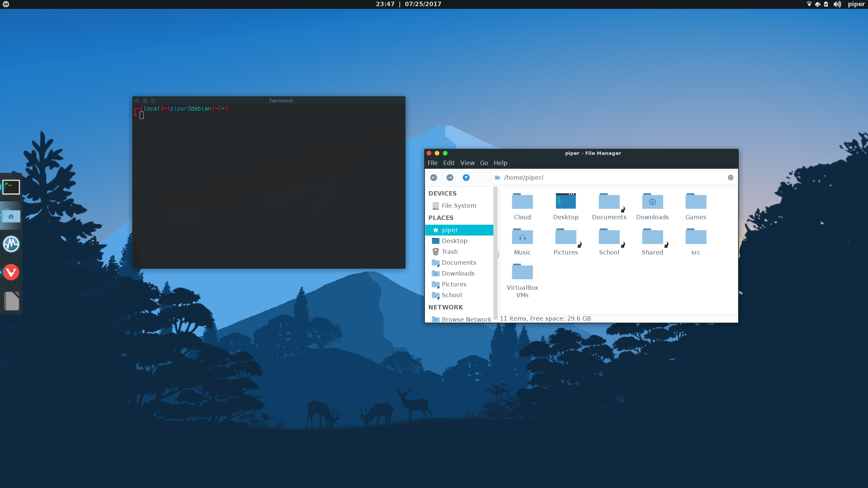Click the back navigation arrow
The width and height of the screenshot is (868, 488).
[434, 178]
